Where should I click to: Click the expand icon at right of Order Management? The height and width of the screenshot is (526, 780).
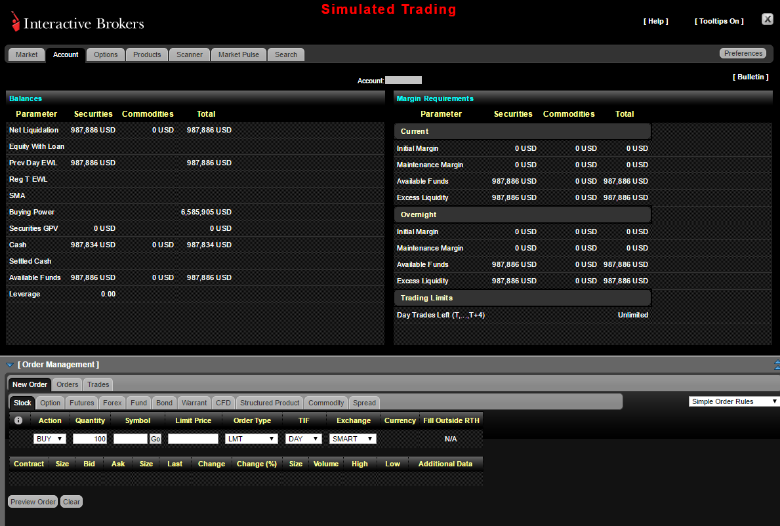[777, 365]
